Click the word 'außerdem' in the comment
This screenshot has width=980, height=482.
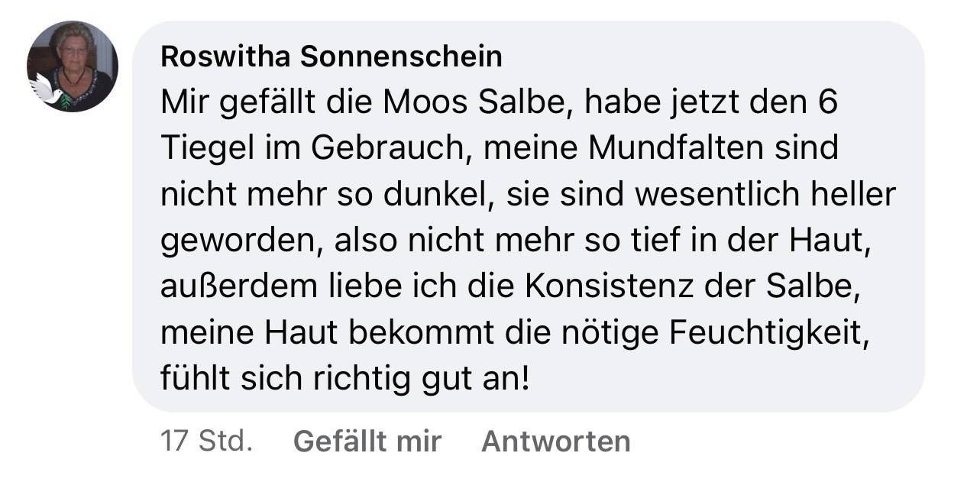(x=235, y=287)
